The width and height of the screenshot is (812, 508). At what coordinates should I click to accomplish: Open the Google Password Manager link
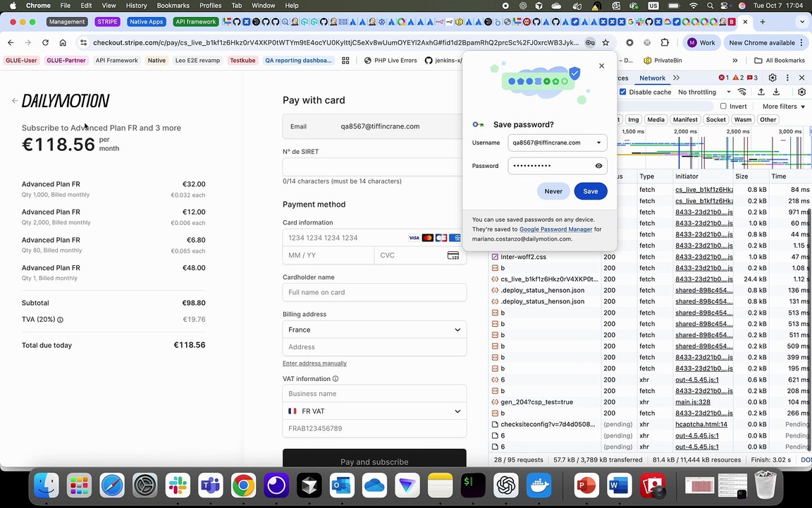coord(555,229)
